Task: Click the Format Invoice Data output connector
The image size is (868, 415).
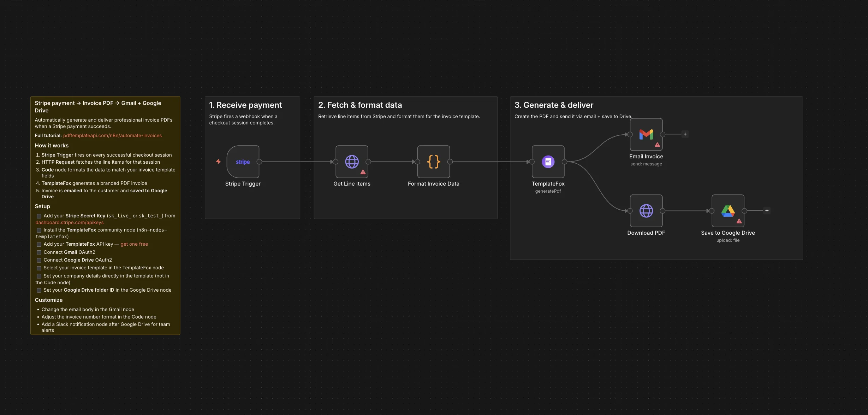Action: click(x=450, y=162)
